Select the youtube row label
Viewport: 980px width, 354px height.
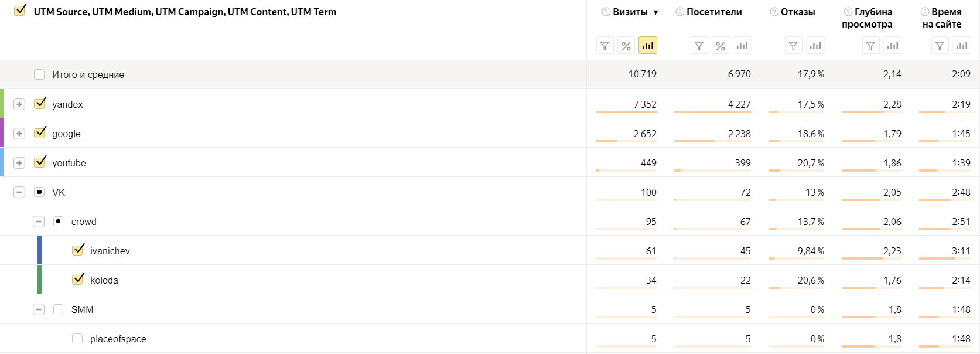(x=69, y=163)
